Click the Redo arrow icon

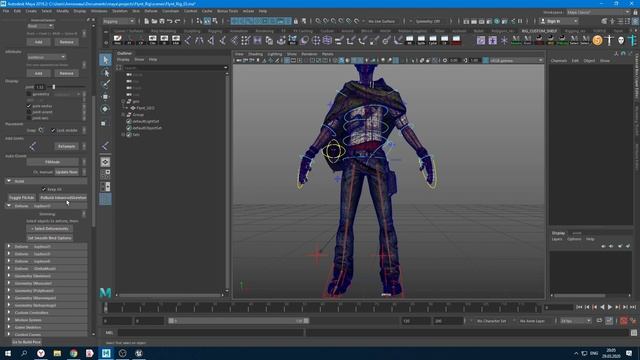pos(177,21)
